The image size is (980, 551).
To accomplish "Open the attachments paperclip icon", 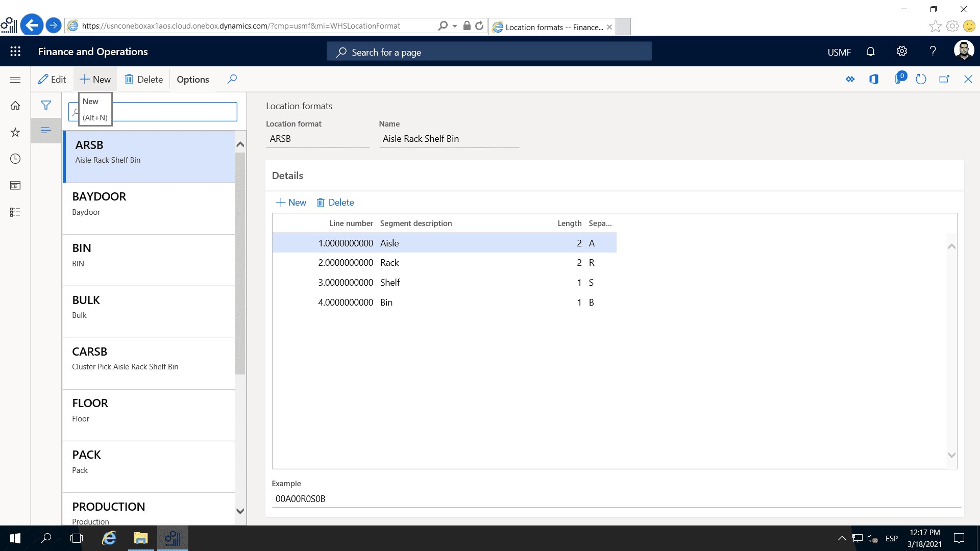I will [x=899, y=79].
